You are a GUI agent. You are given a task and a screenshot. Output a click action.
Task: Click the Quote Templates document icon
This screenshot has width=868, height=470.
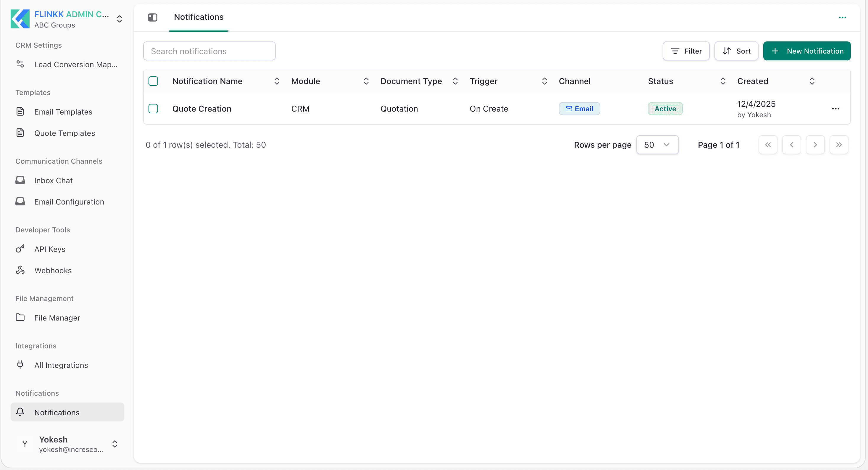pos(20,133)
